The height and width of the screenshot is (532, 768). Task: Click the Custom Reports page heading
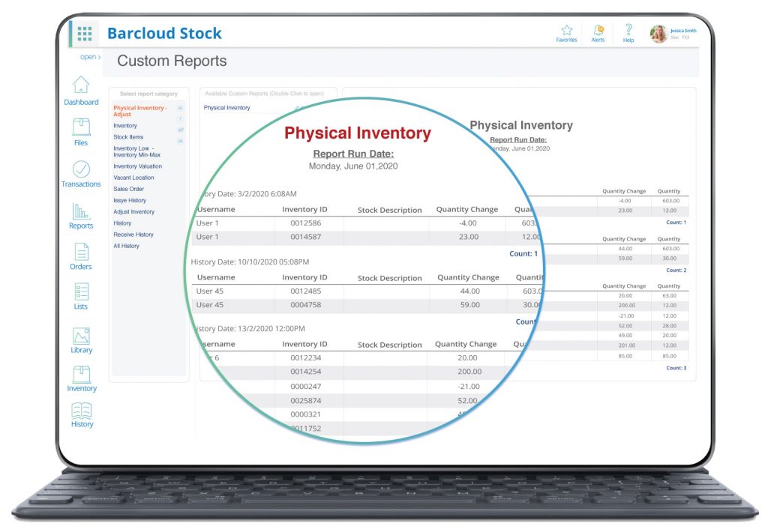172,61
